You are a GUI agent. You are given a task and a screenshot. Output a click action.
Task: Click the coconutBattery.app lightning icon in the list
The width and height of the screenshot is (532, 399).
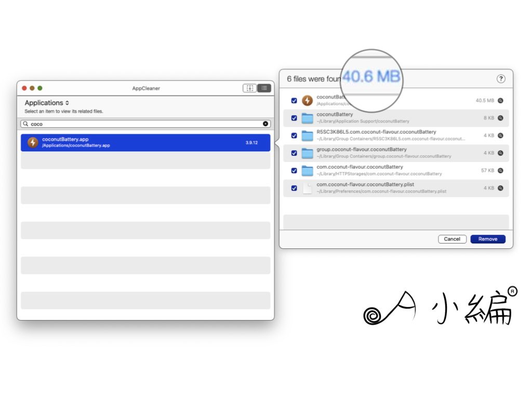tap(33, 142)
